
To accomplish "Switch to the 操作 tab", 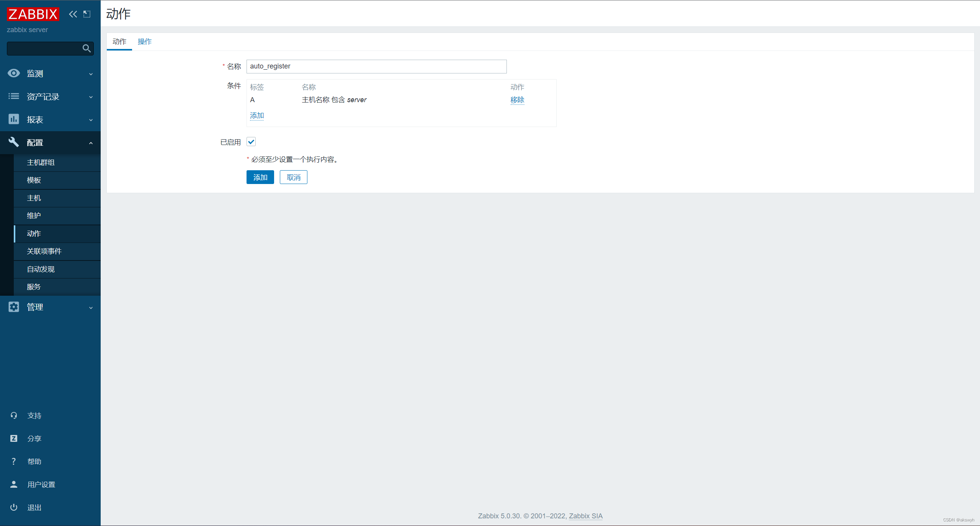I will click(145, 42).
